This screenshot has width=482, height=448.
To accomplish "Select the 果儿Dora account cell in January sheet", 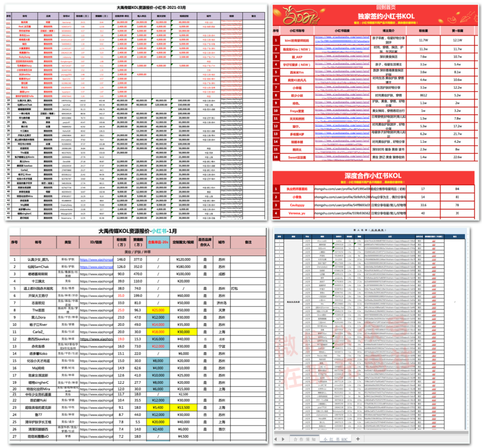I will (38, 317).
